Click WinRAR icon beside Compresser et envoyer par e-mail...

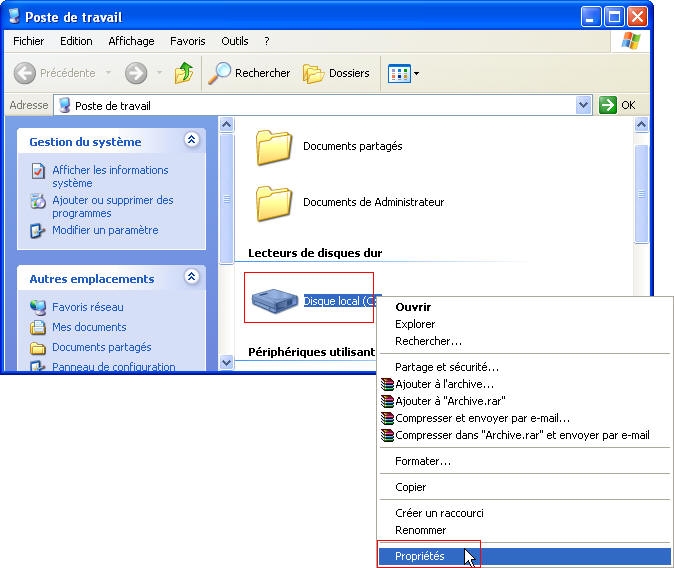[x=387, y=418]
